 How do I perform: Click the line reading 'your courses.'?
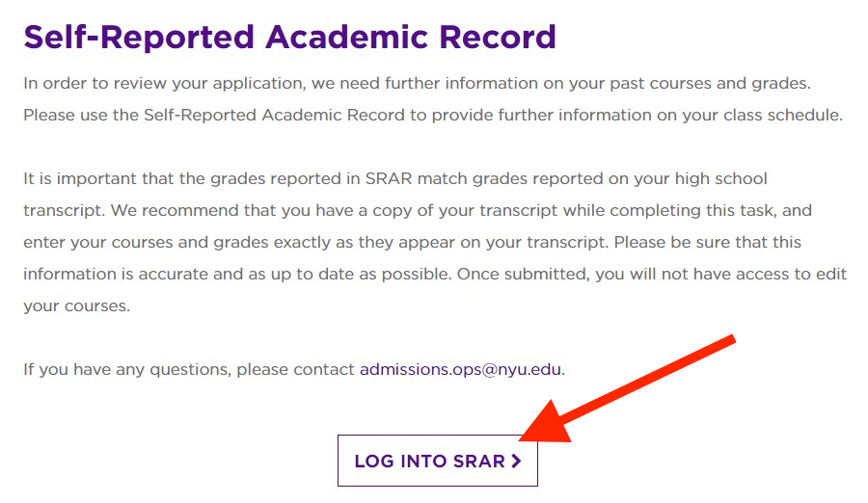(x=76, y=305)
